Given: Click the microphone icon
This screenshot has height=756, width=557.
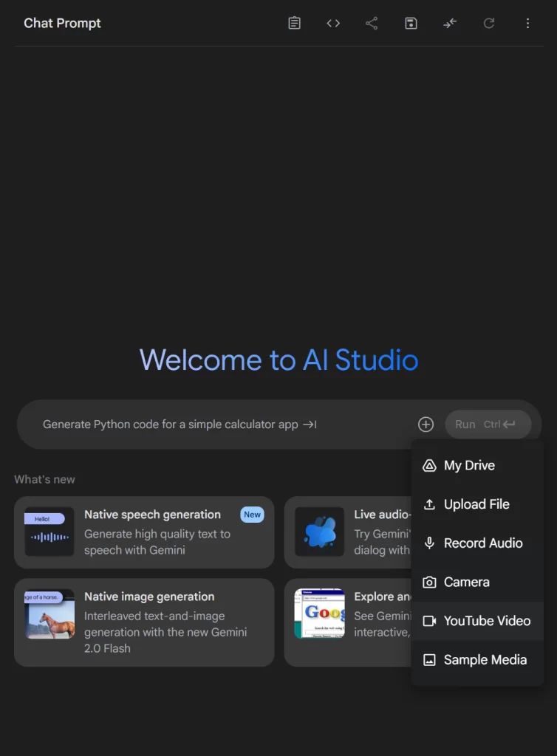Looking at the screenshot, I should click(429, 543).
